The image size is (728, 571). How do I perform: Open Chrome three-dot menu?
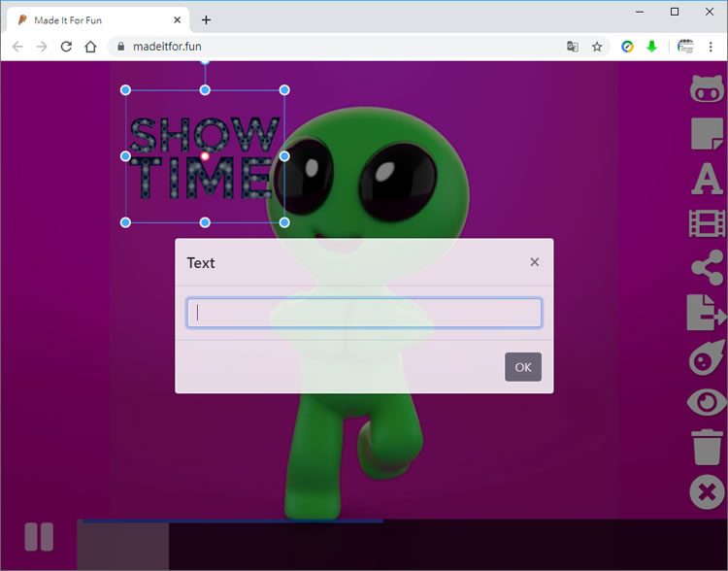711,47
